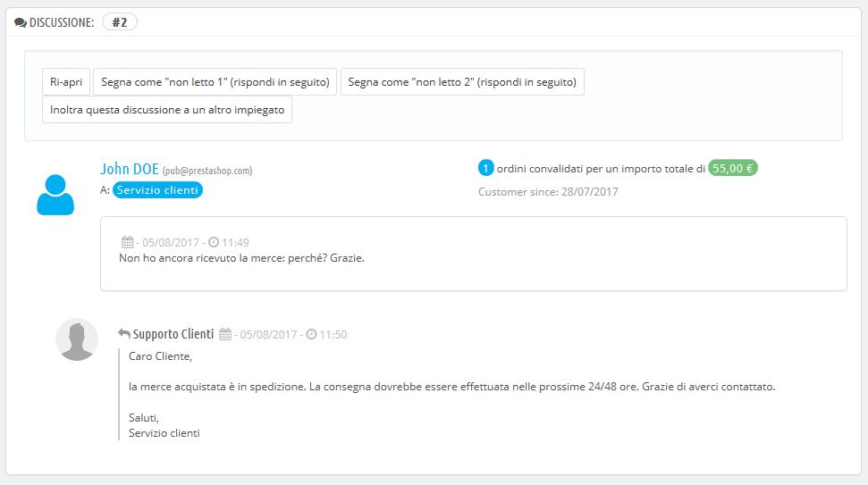Click the calendar icon in support reply header
The width and height of the screenshot is (868, 485).
225,334
